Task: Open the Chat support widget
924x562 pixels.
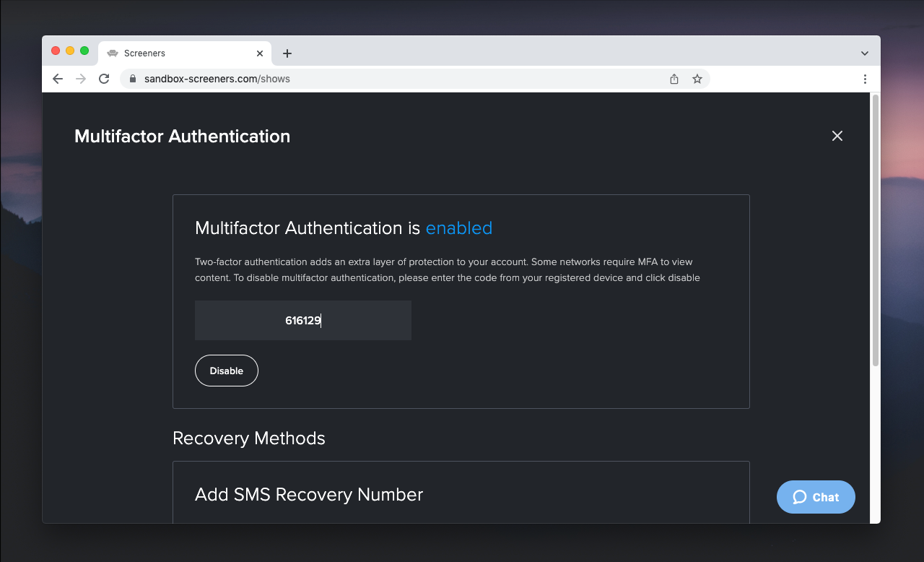Action: coord(816,497)
